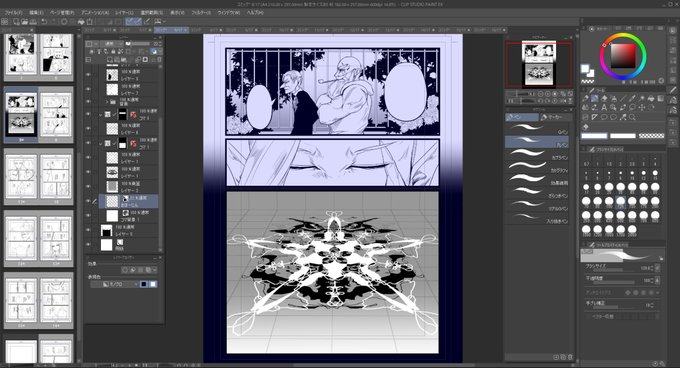Open the ウィンドウ(W) menu
Image resolution: width=680 pixels, height=368 pixels.
[x=229, y=13]
